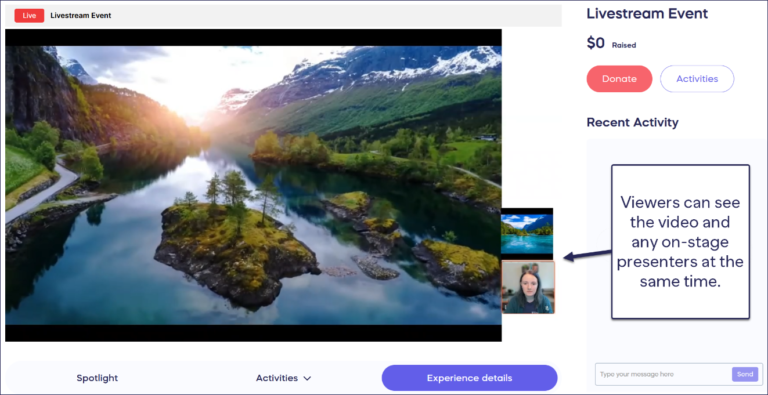Click the Experience details button

(469, 378)
